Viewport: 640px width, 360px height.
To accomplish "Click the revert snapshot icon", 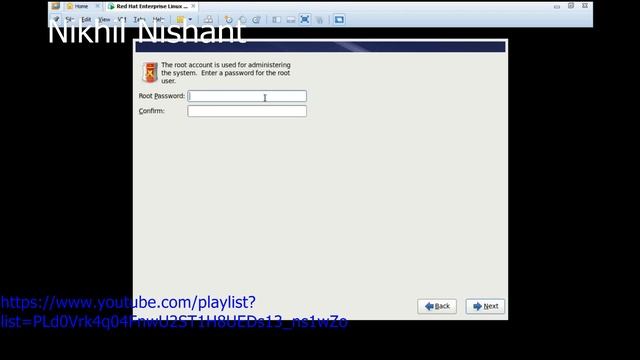I will [x=243, y=20].
